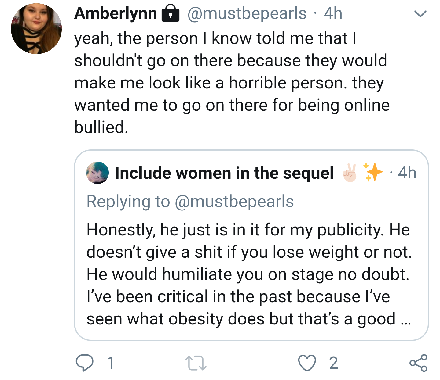
Task: Open the 4h timestamp of main tweet
Action: pos(333,14)
